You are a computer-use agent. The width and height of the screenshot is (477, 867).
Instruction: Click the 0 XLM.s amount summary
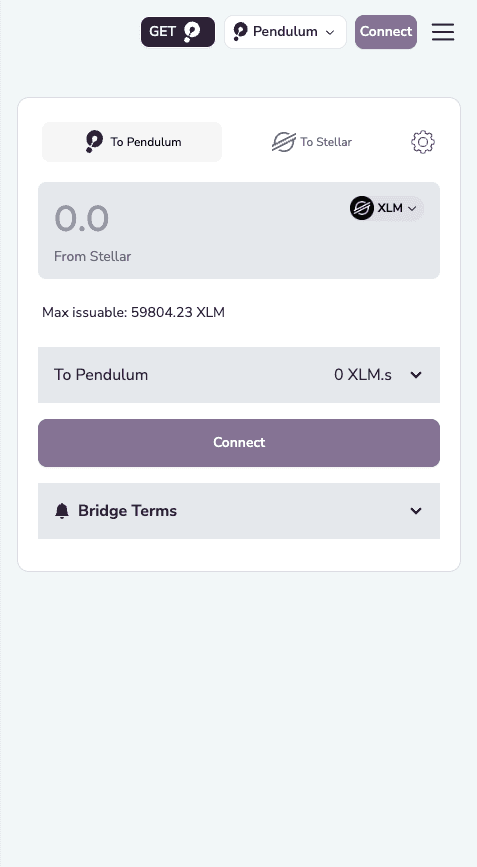click(363, 375)
